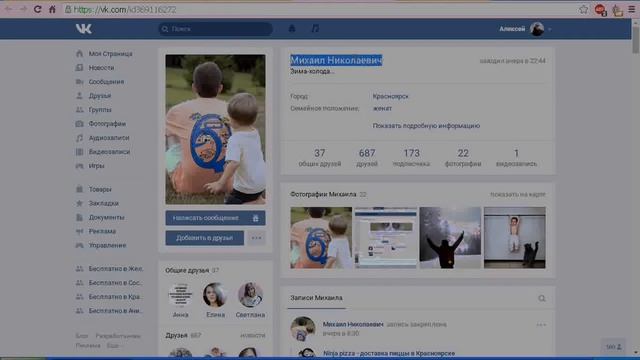Open silhouette with raised arms photo
The height and width of the screenshot is (360, 640).
click(450, 238)
